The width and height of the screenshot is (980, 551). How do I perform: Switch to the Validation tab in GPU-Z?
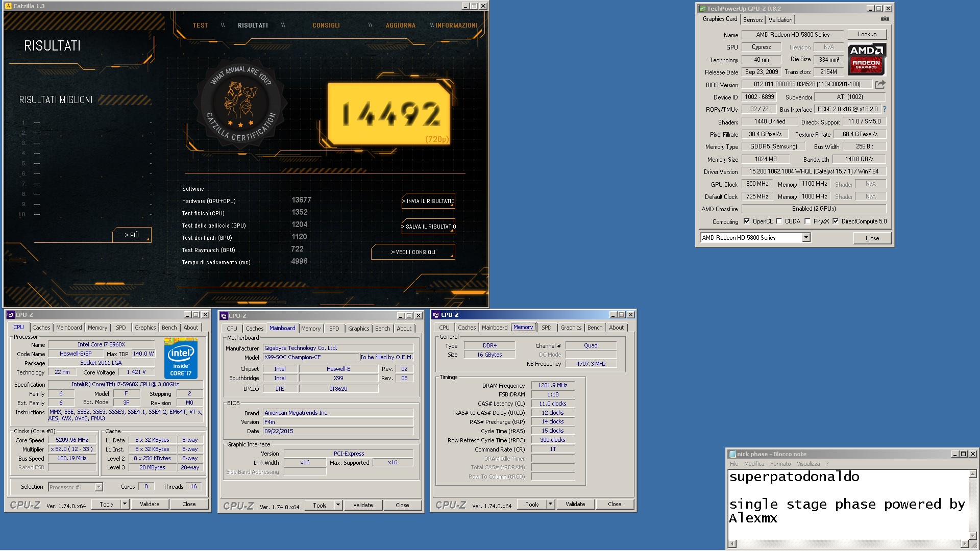[780, 20]
